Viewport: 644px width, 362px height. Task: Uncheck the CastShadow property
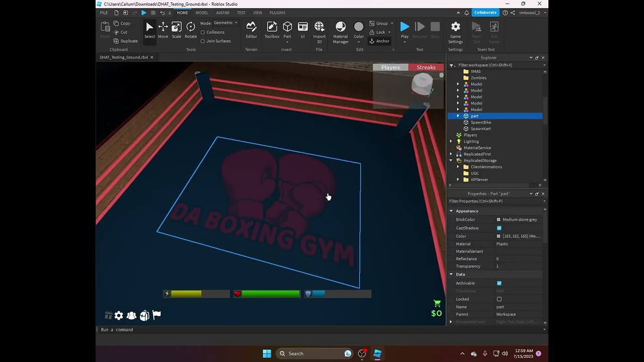pos(499,228)
